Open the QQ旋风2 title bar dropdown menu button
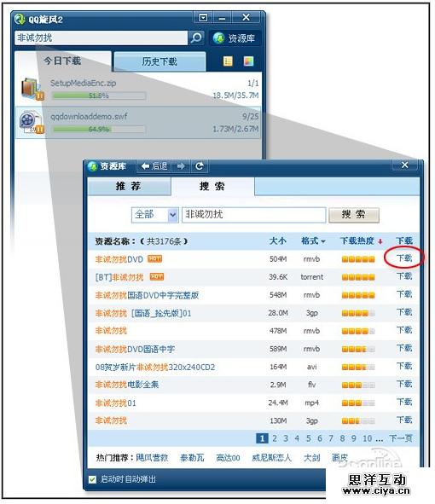435x504 pixels. [203, 18]
